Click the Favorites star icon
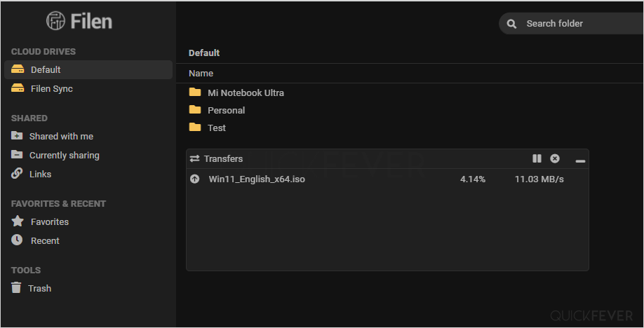This screenshot has width=644, height=328. coord(18,221)
